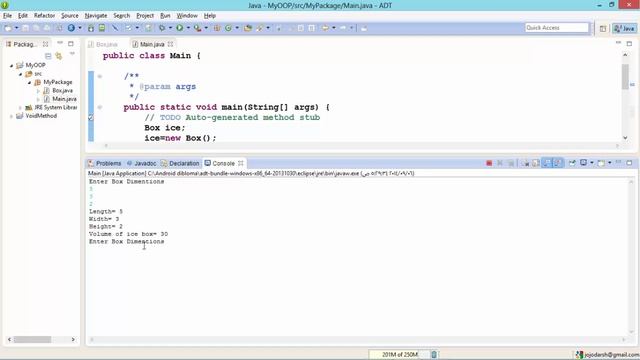Toggle Show Console When Standard Out Changes
The width and height of the screenshot is (640, 360).
547,163
